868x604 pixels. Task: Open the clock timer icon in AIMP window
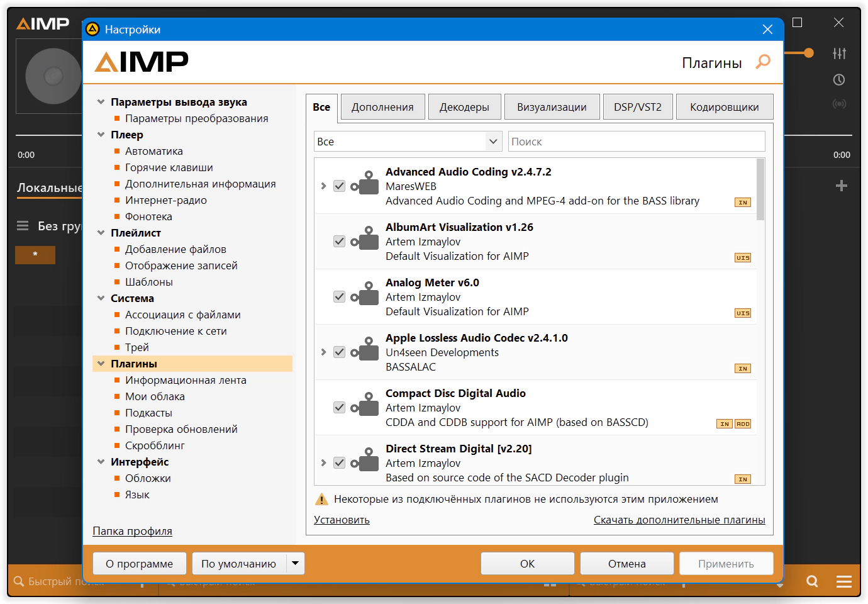pos(839,80)
